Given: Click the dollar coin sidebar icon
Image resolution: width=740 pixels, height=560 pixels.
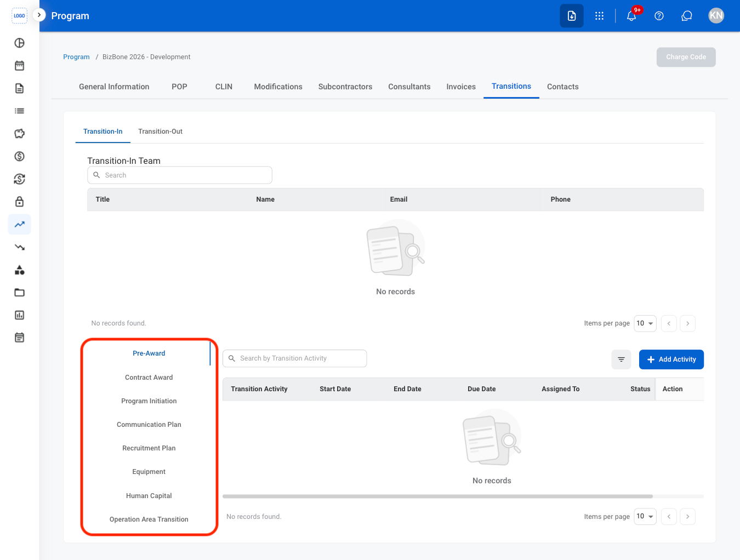Looking at the screenshot, I should pyautogui.click(x=19, y=156).
